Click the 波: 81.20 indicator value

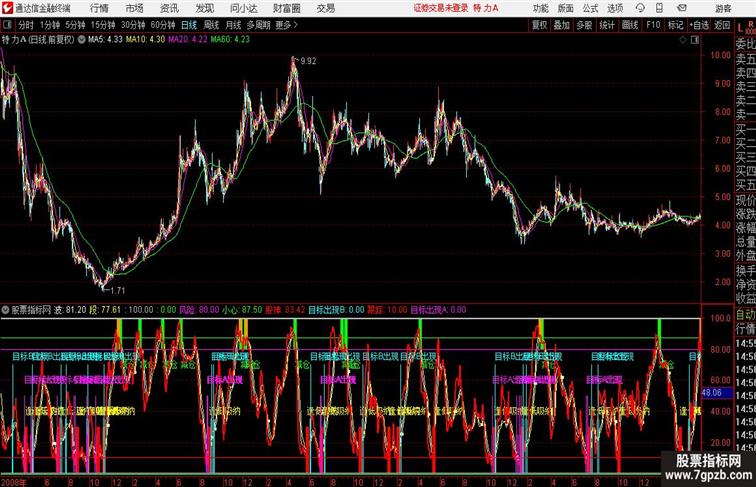pyautogui.click(x=70, y=310)
